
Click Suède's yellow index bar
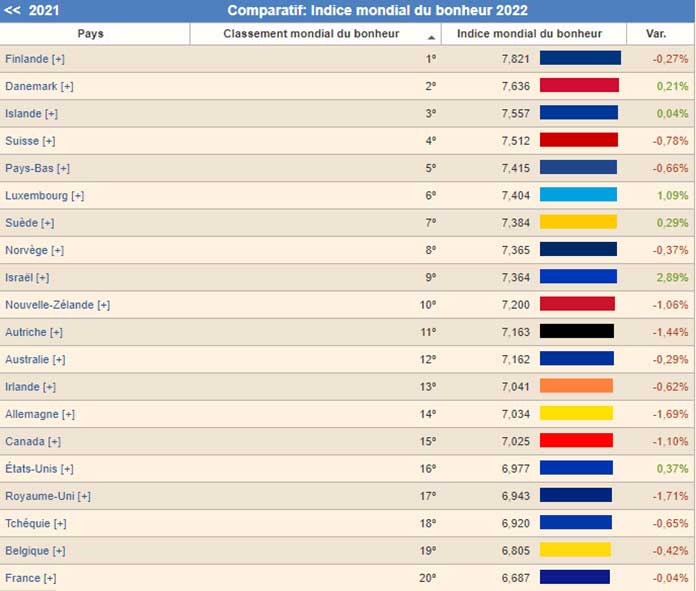click(578, 222)
